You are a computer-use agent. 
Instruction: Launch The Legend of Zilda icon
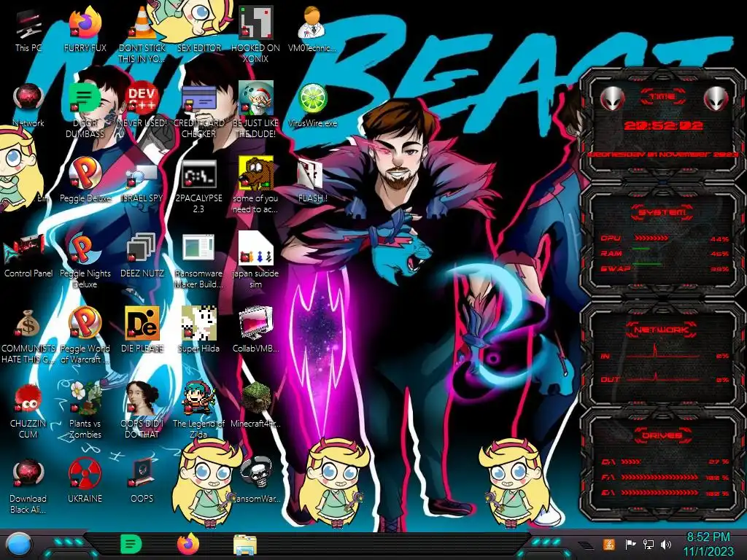pyautogui.click(x=198, y=411)
